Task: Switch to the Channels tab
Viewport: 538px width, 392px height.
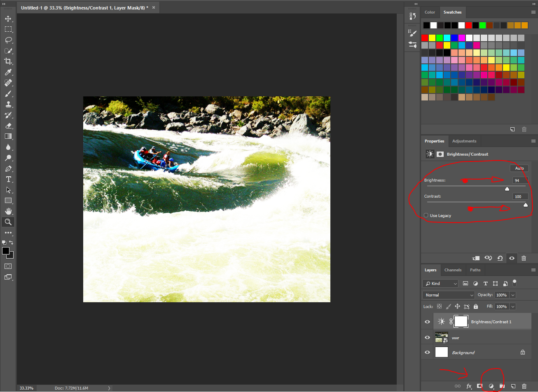Action: [453, 270]
